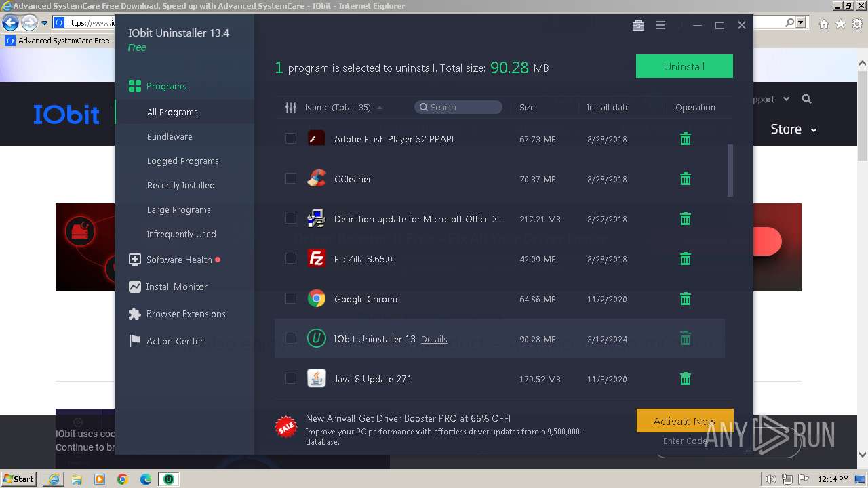Image resolution: width=868 pixels, height=488 pixels.
Task: Click the website search magnifier icon
Action: [x=806, y=99]
